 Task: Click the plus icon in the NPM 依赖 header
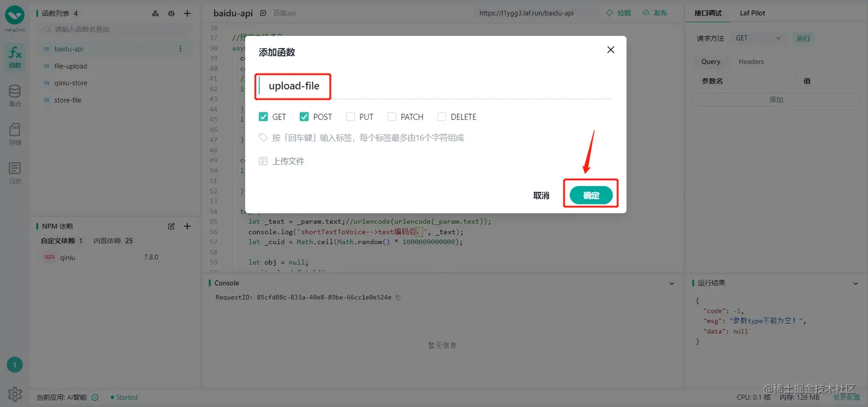[x=187, y=226]
